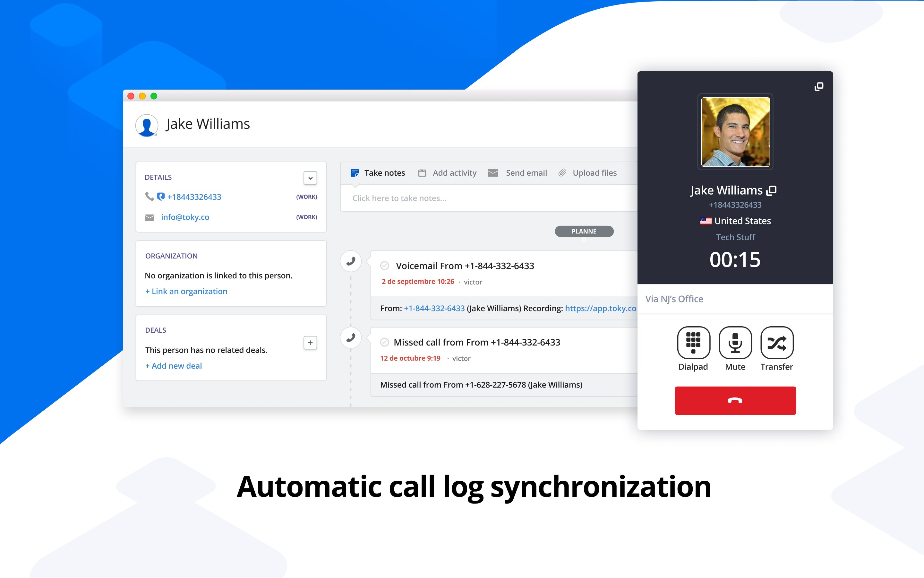924x578 pixels.
Task: Switch to Send email tab
Action: click(518, 173)
